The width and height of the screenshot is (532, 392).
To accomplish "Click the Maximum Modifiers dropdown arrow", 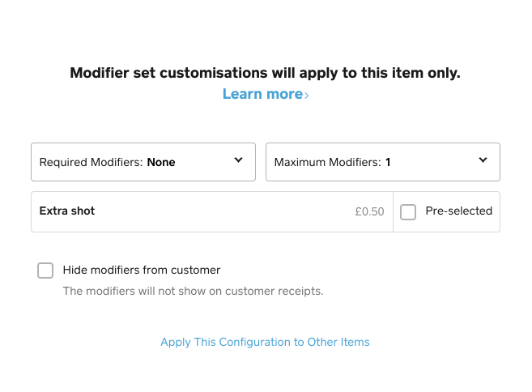I will click(x=483, y=160).
